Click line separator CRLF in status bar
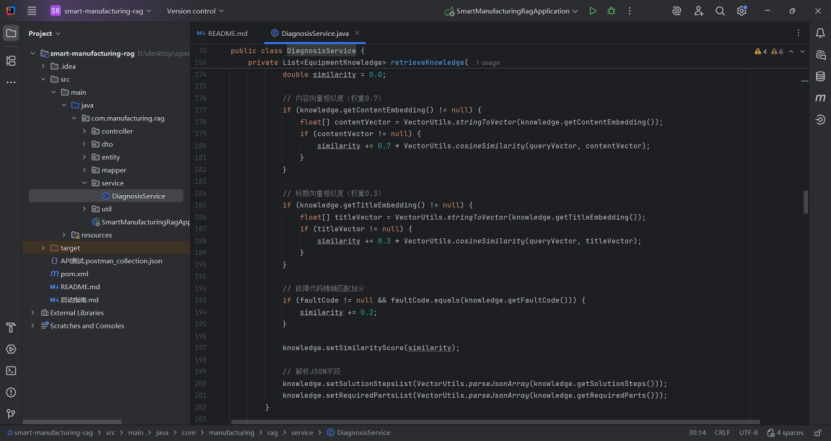The width and height of the screenshot is (831, 442). pos(722,432)
